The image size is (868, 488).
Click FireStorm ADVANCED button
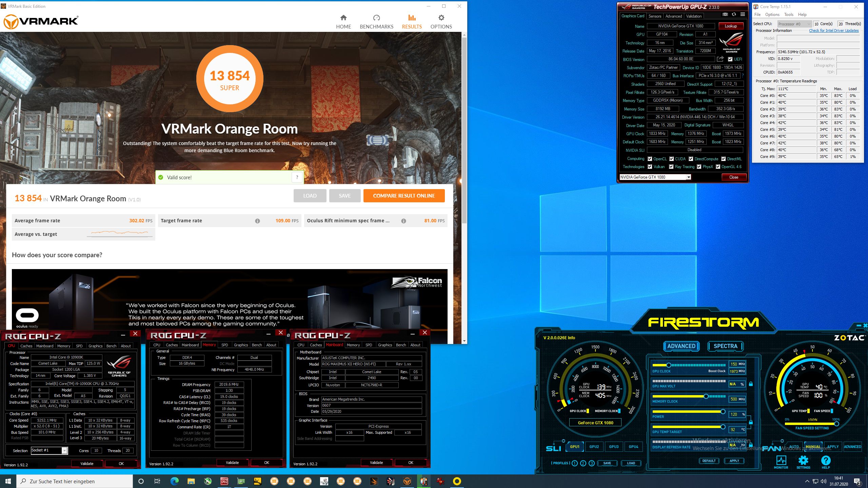681,346
